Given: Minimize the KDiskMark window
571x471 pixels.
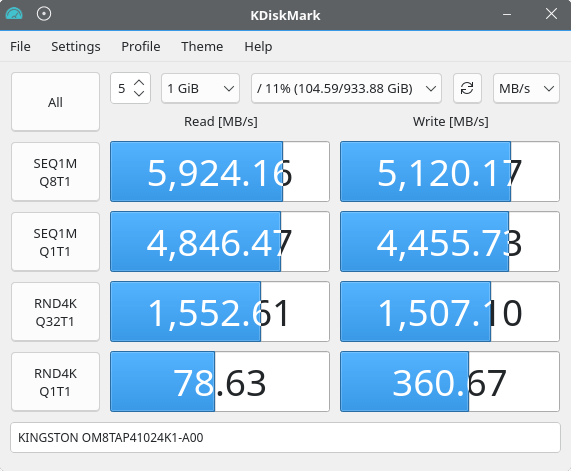Looking at the screenshot, I should tap(507, 15).
